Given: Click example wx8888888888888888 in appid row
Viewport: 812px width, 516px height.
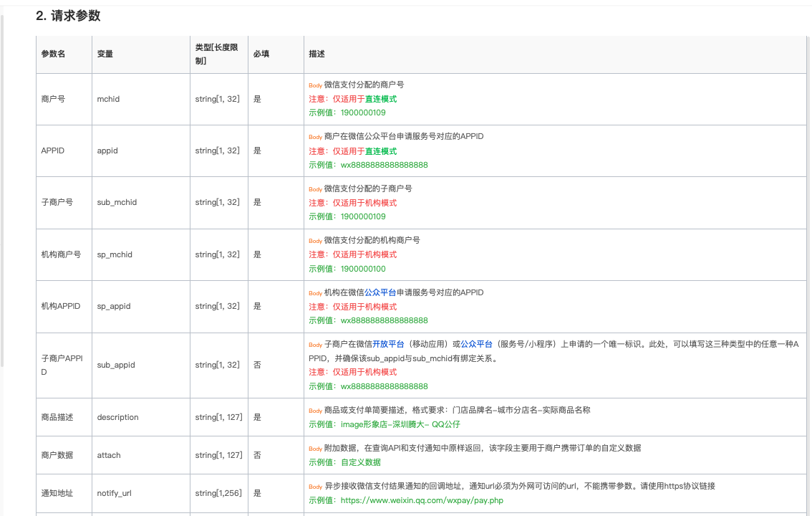Looking at the screenshot, I should pyautogui.click(x=384, y=166).
